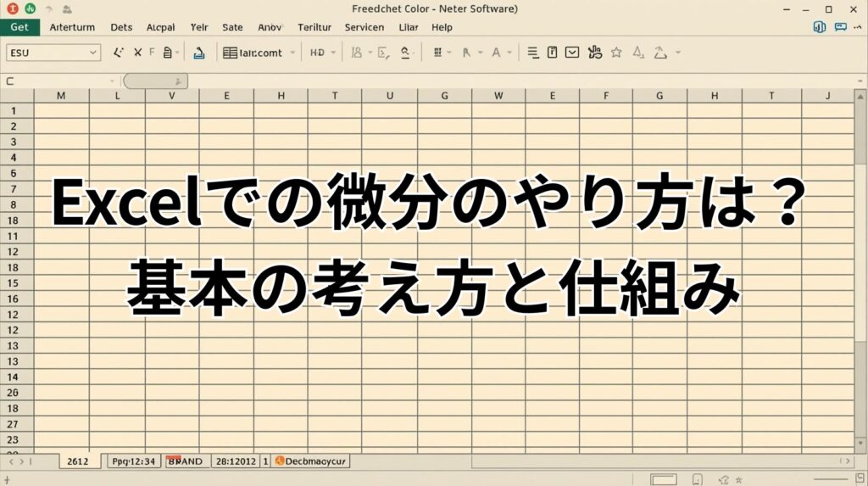Open the ESU dropdown box
This screenshot has height=486, width=868.
coord(53,53)
